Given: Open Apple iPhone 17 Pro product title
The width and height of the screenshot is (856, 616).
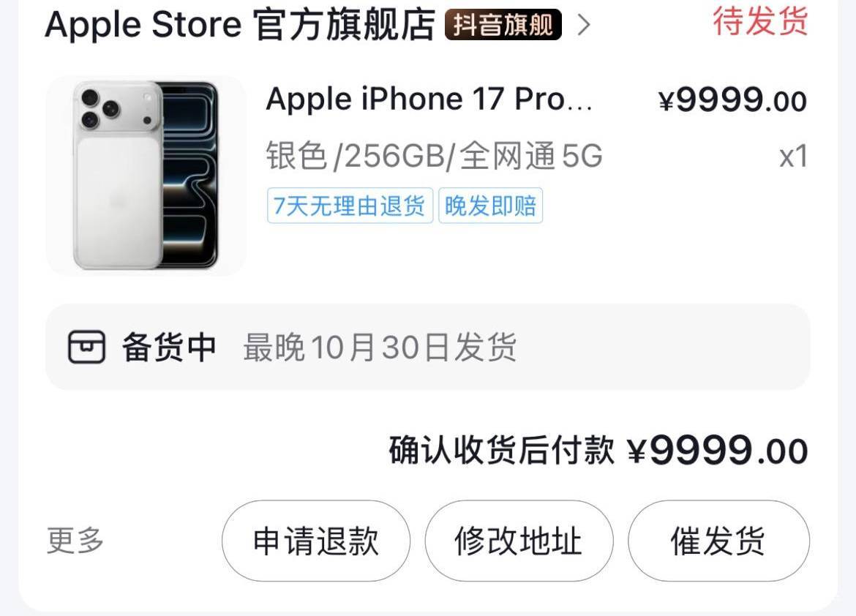Looking at the screenshot, I should point(429,99).
